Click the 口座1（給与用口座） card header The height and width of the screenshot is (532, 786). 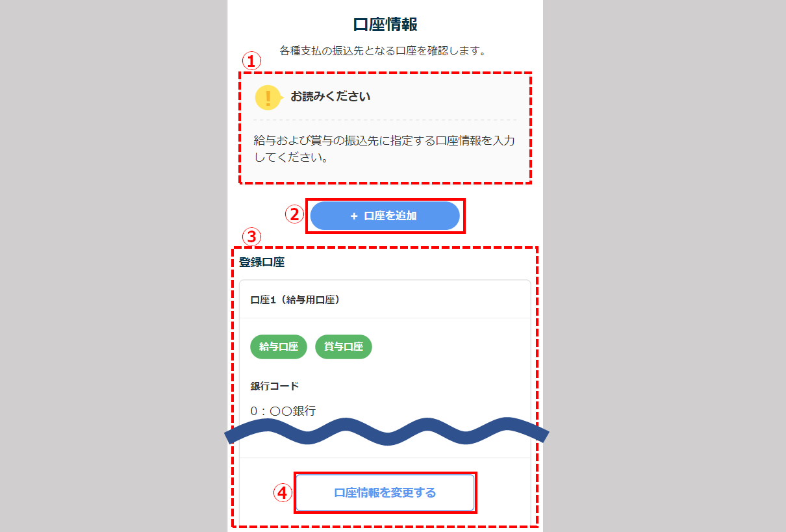pyautogui.click(x=385, y=299)
